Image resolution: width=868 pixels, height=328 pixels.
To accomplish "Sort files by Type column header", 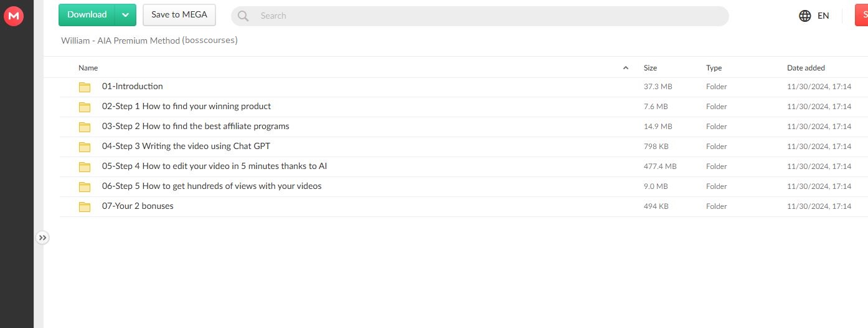I will tap(714, 68).
